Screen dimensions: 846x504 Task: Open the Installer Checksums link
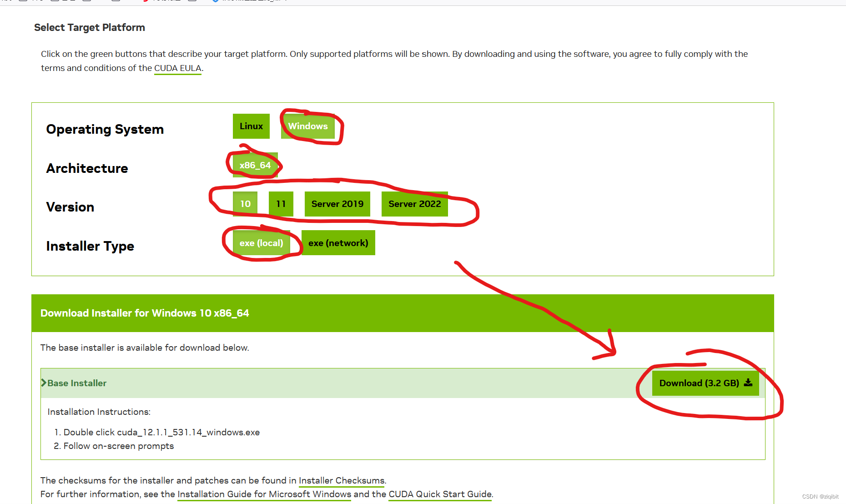(342, 481)
